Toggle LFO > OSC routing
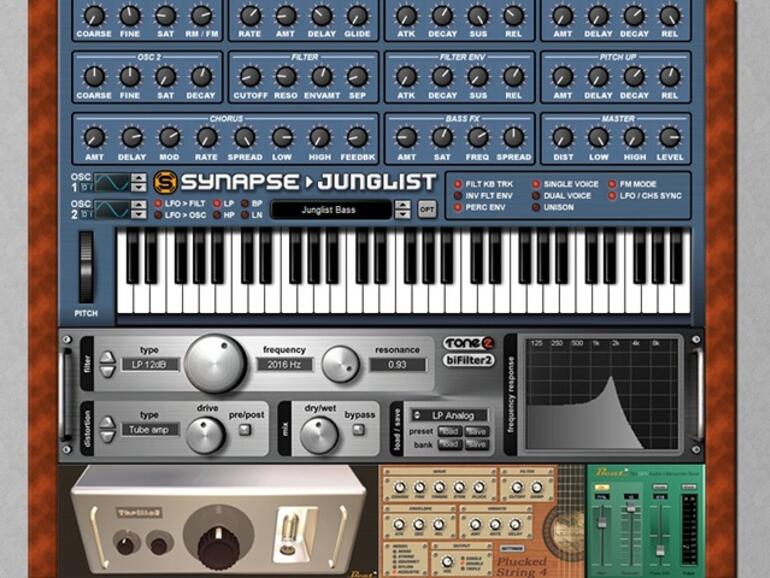Screen dimensions: 770x578 pos(158,215)
